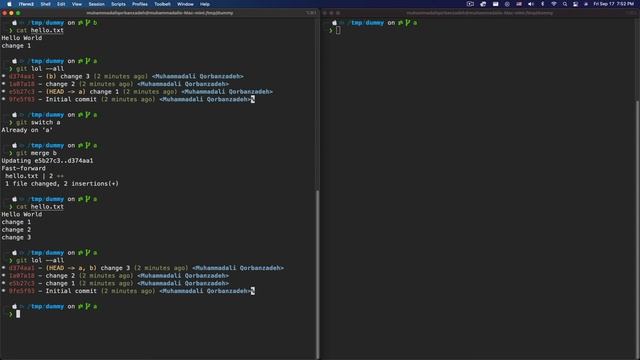This screenshot has width=640, height=360.
Task: Open the Shell menu
Action: coord(45,4)
